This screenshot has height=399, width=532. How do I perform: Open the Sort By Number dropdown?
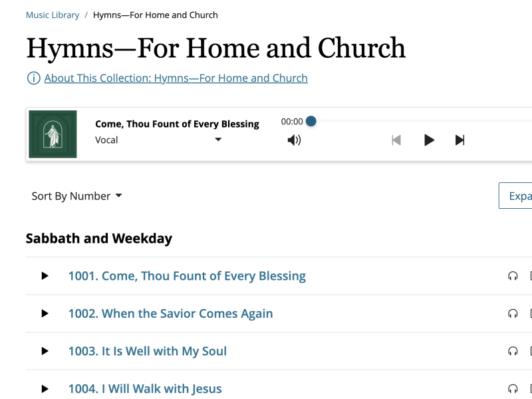pos(76,196)
